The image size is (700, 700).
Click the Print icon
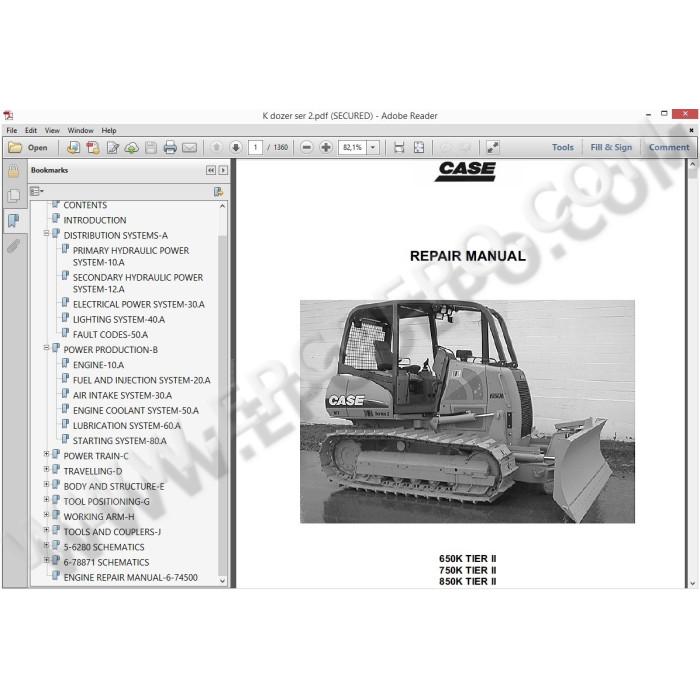pos(170,147)
